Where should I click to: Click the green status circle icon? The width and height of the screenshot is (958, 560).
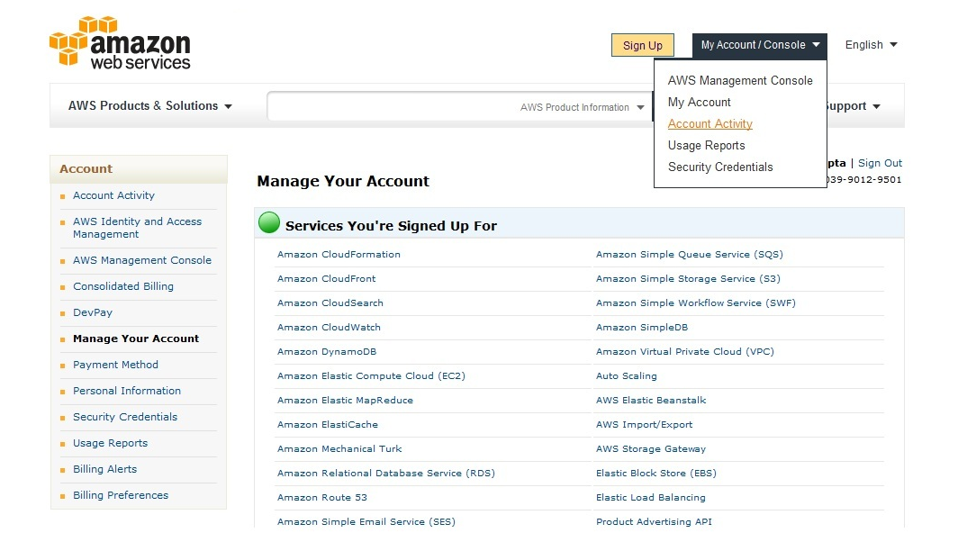(x=268, y=222)
